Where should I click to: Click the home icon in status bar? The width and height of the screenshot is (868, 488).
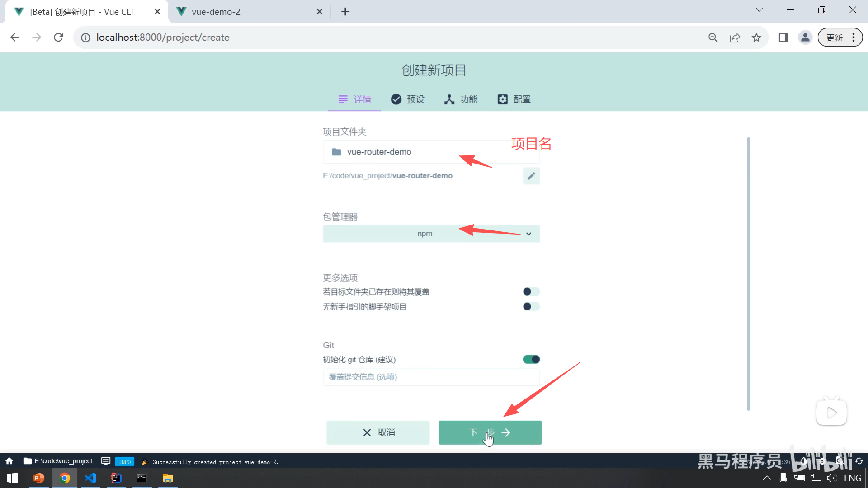9,461
